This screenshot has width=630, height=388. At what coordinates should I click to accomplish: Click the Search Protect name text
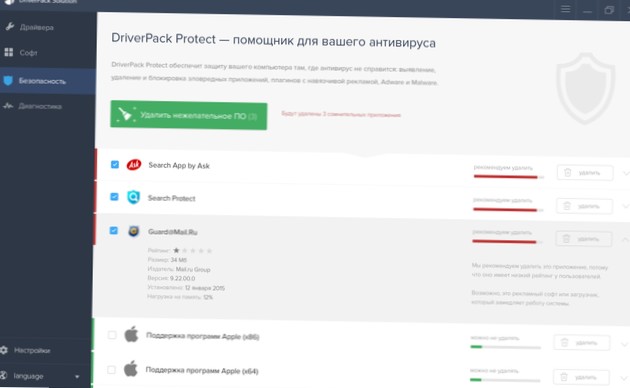(x=172, y=198)
